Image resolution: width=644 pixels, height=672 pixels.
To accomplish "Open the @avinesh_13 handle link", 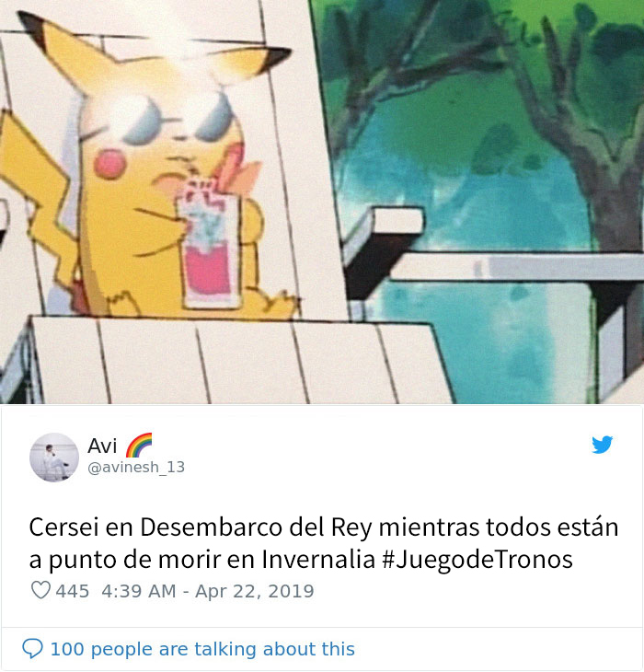I will [x=136, y=467].
